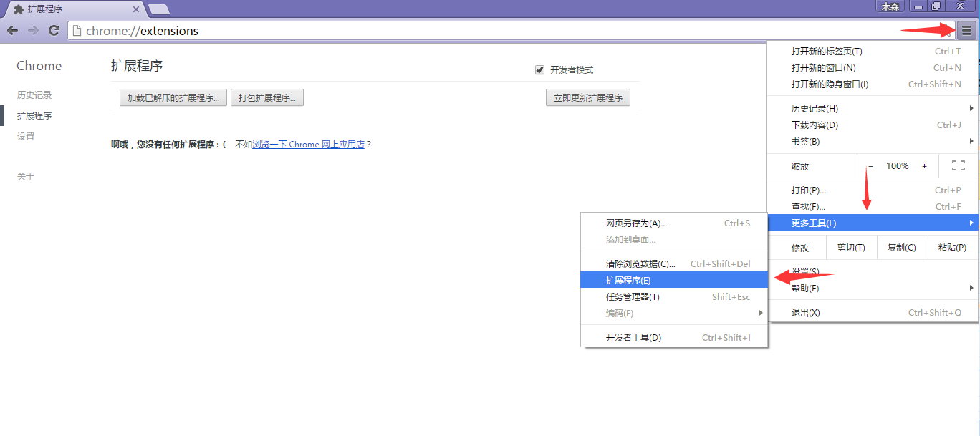Expand the 书签(B) submenu arrow

click(971, 141)
